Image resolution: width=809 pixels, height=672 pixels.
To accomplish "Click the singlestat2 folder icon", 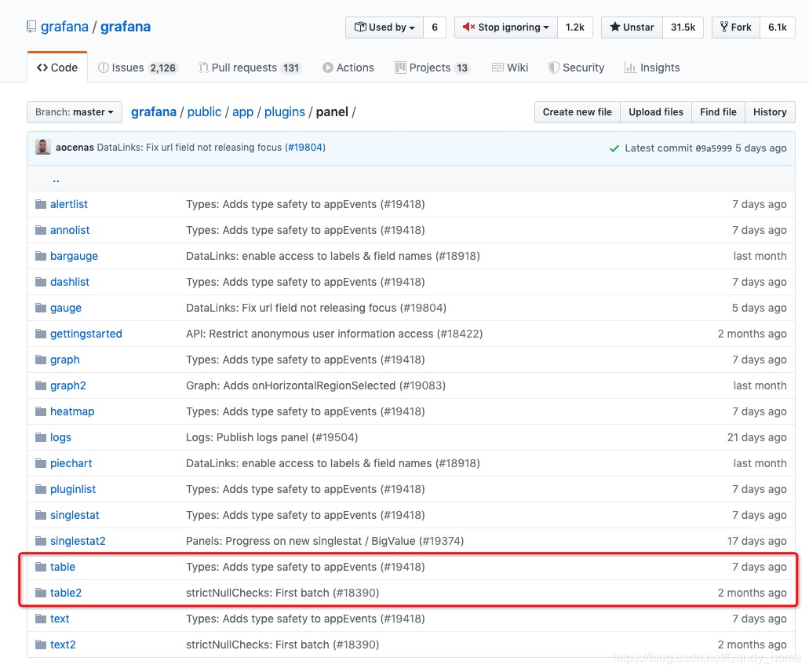I will point(41,541).
